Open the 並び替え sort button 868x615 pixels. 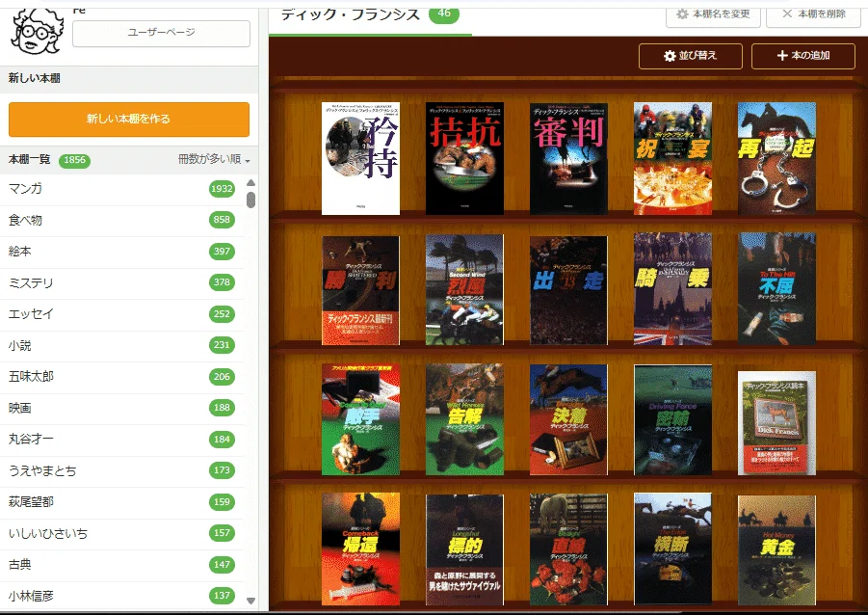(691, 56)
